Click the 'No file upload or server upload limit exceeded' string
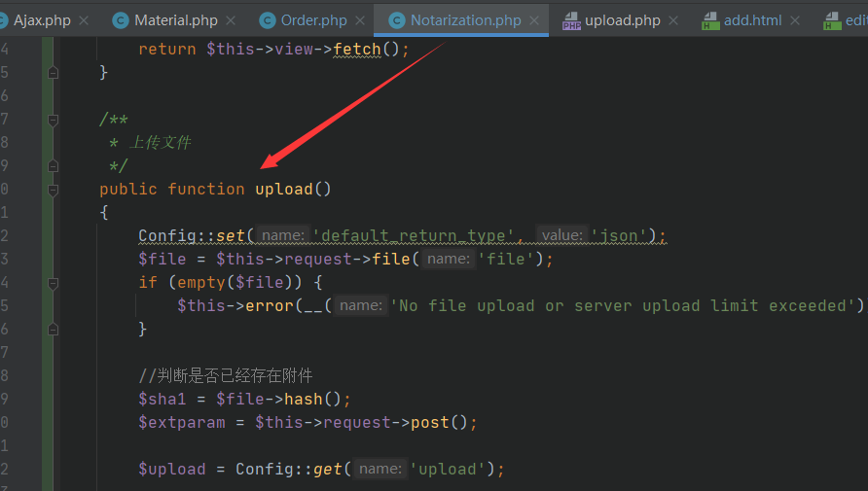Viewport: 868px width, 491px height. [x=624, y=305]
